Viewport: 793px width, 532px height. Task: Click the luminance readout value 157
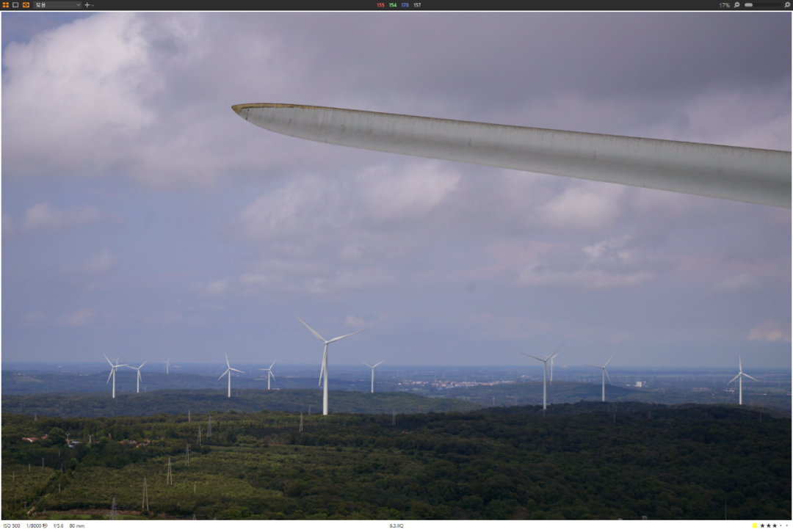pos(417,5)
